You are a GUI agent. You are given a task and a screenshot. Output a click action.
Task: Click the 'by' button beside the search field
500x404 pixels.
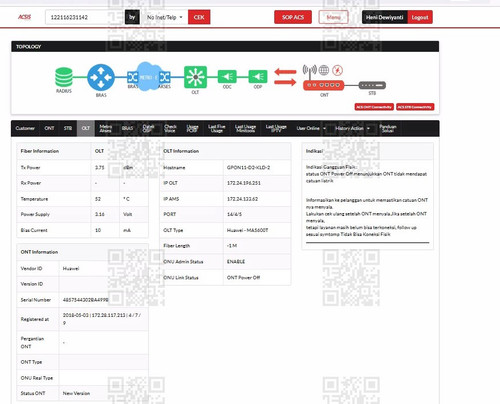click(132, 17)
